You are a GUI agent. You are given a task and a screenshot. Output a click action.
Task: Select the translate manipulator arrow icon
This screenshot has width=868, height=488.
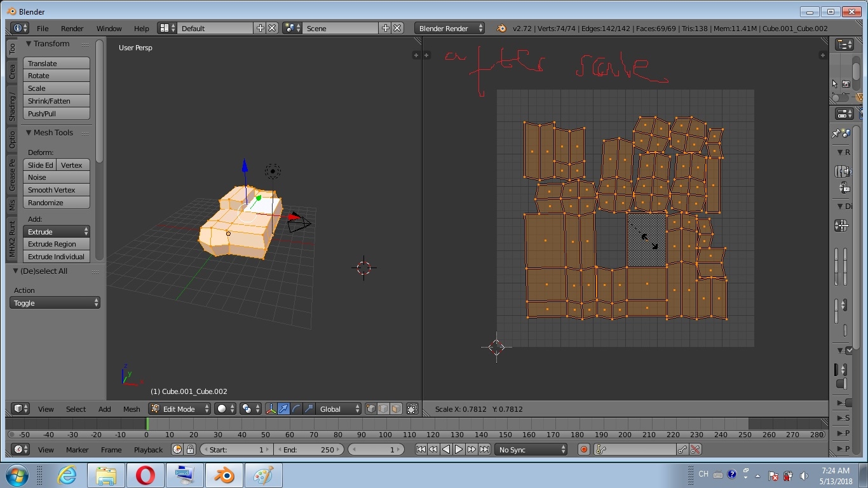283,409
